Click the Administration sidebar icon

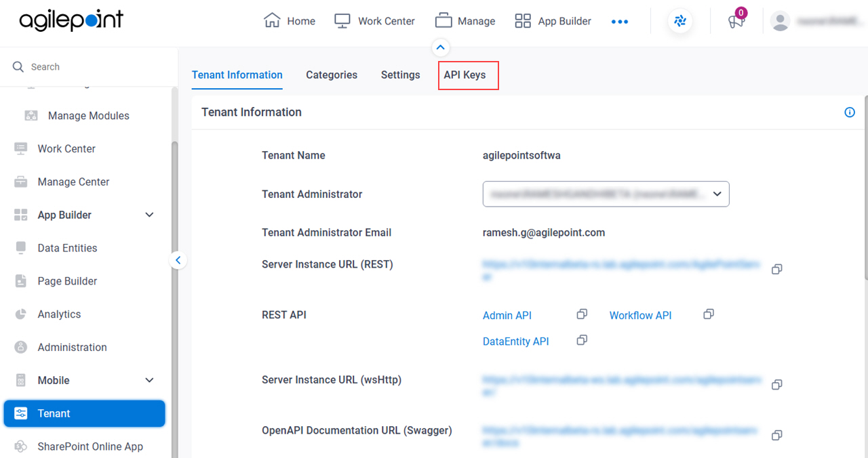tap(21, 348)
